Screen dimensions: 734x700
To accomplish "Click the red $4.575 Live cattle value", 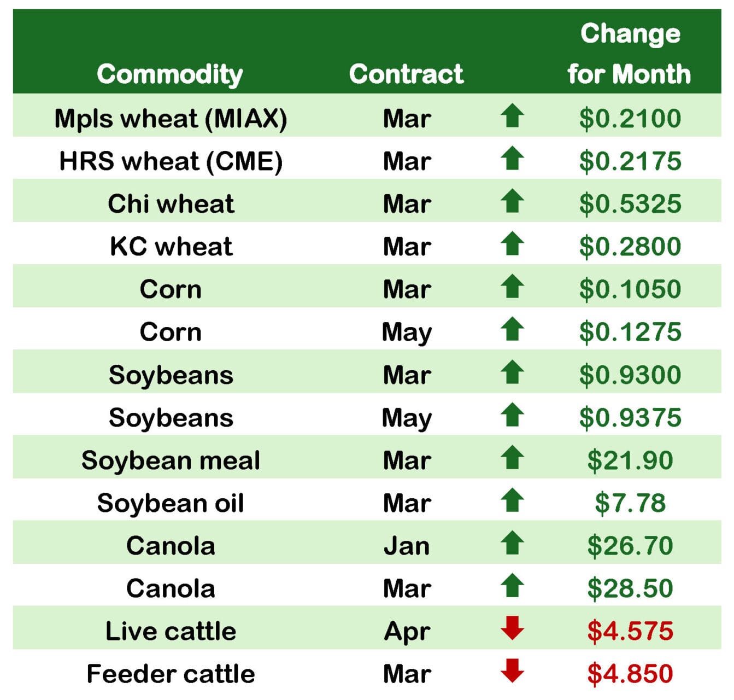I will pos(630,631).
